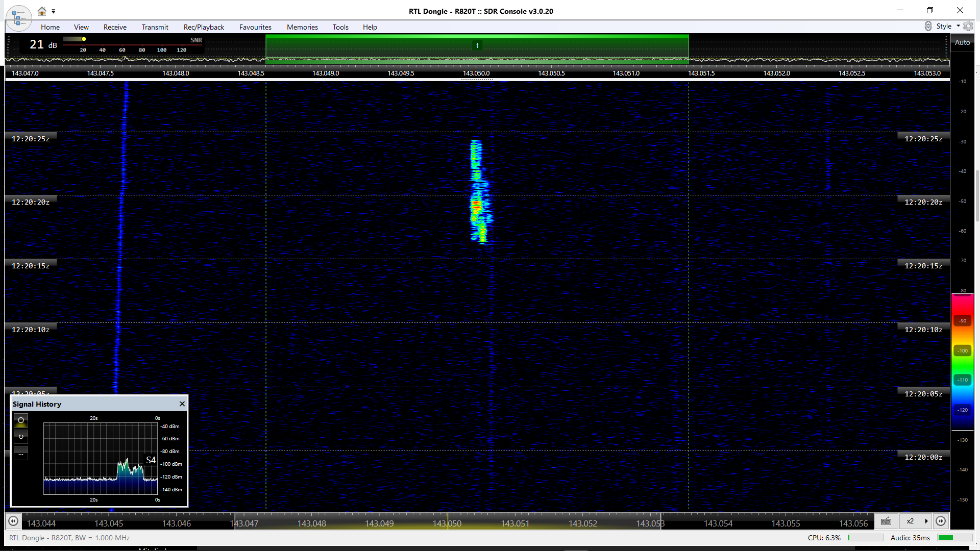Minimize the SDR Console window
The height and width of the screenshot is (551, 980).
900,10
